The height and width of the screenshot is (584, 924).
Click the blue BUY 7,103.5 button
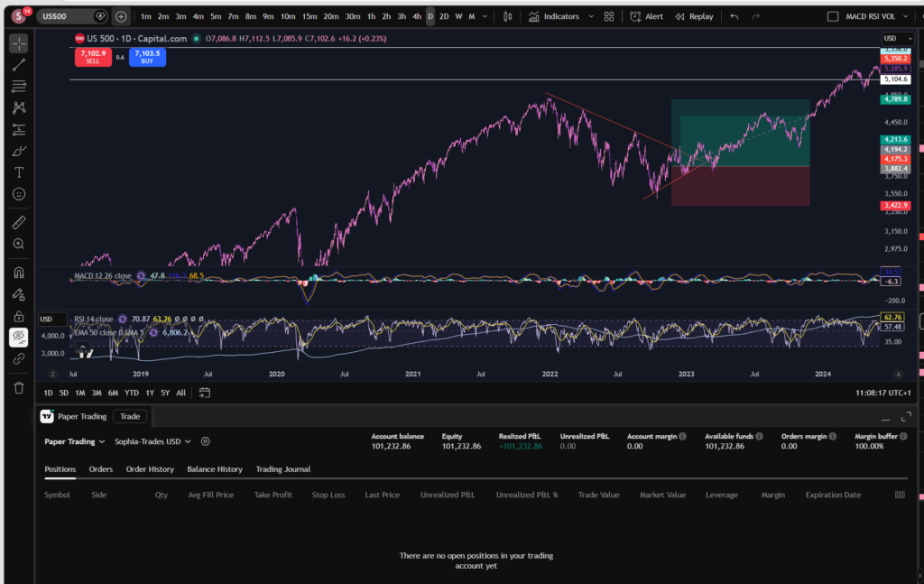[x=147, y=57]
